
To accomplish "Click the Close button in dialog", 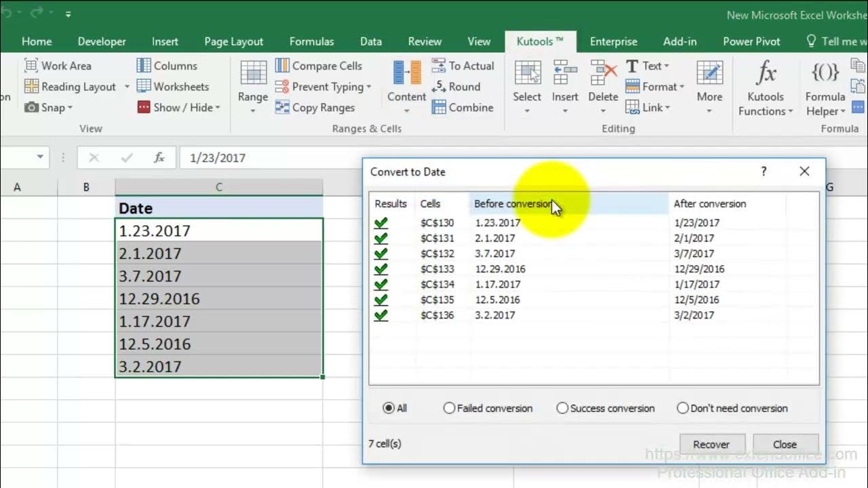I will (x=785, y=445).
